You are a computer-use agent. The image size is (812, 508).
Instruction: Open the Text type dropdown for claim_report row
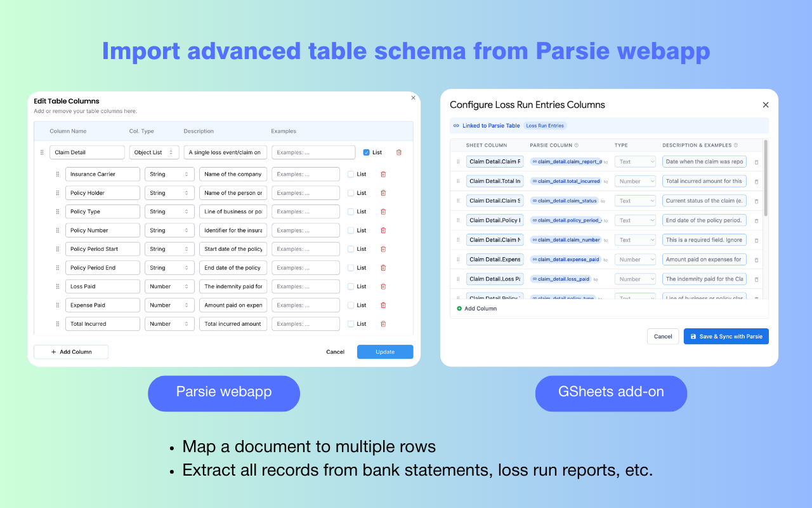pos(635,162)
